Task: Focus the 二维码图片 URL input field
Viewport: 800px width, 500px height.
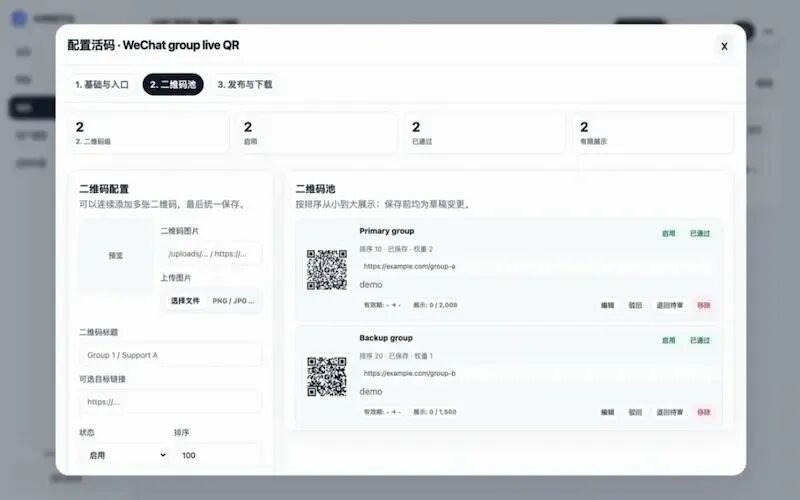Action: pyautogui.click(x=211, y=254)
